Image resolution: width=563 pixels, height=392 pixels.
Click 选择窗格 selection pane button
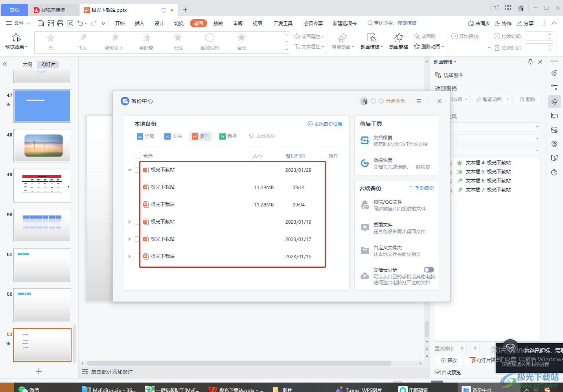(x=449, y=75)
